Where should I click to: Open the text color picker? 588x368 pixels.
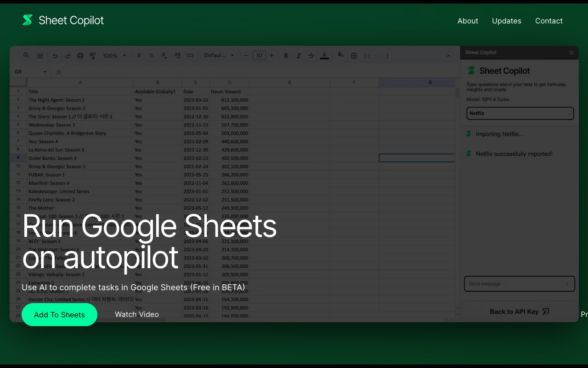pos(324,56)
